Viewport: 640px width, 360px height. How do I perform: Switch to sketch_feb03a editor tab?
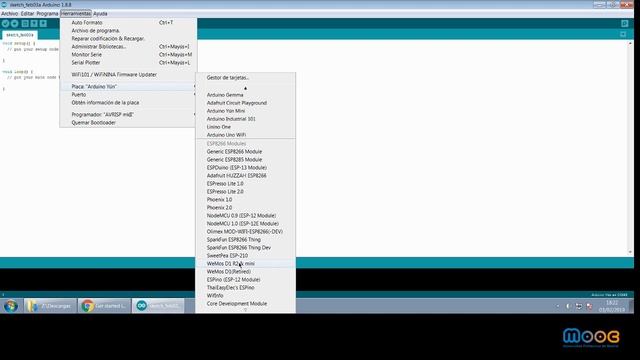(x=20, y=35)
